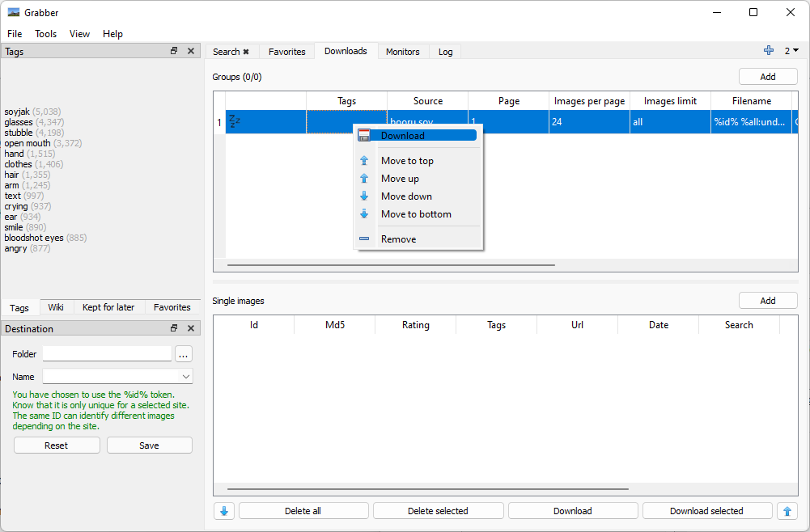Click inside the Folder input field
This screenshot has width=810, height=532.
click(107, 354)
